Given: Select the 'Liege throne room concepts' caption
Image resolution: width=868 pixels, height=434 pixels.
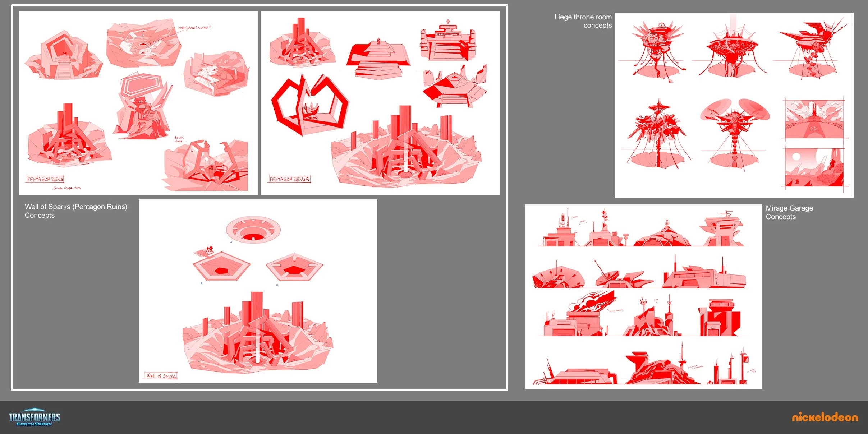Looking at the screenshot, I should [583, 21].
